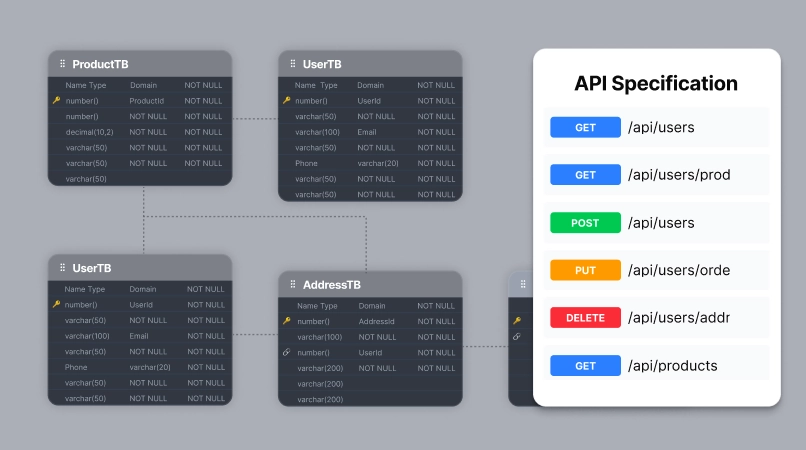This screenshot has height=450, width=806.
Task: Click the primary key icon in ProductTB
Action: click(x=56, y=101)
